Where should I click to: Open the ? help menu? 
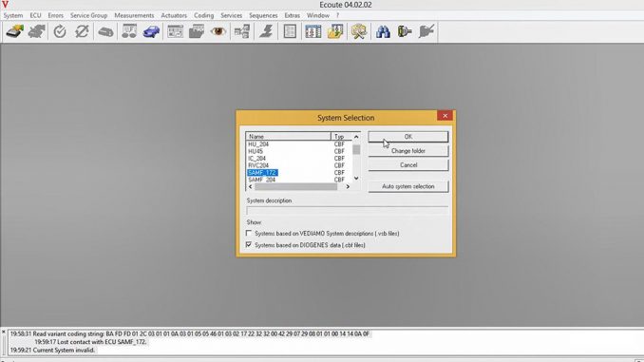pyautogui.click(x=337, y=15)
